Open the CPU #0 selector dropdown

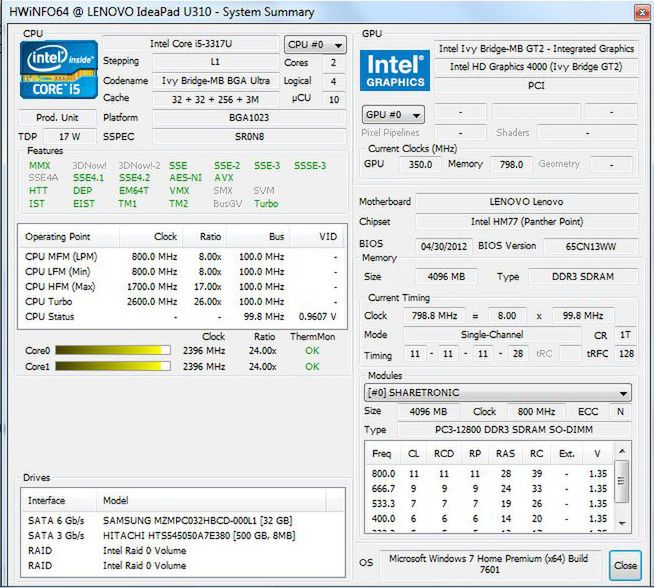(315, 45)
